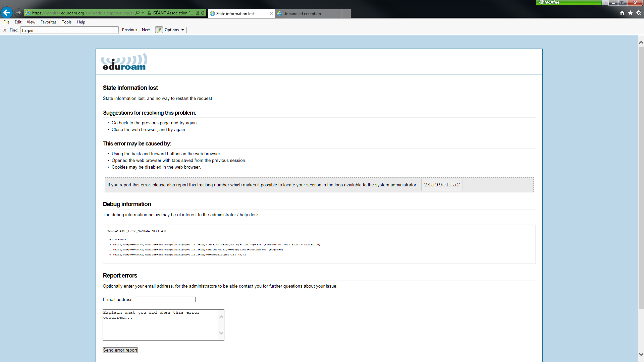
Task: Click Next in the Find bar
Action: [146, 30]
